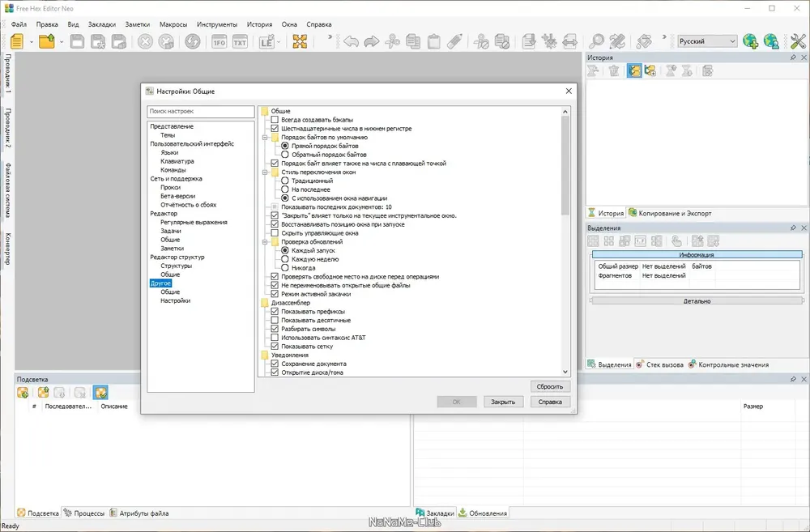Switch to the Копирование и Экспорт tab
Image resolution: width=810 pixels, height=532 pixels.
[670, 213]
